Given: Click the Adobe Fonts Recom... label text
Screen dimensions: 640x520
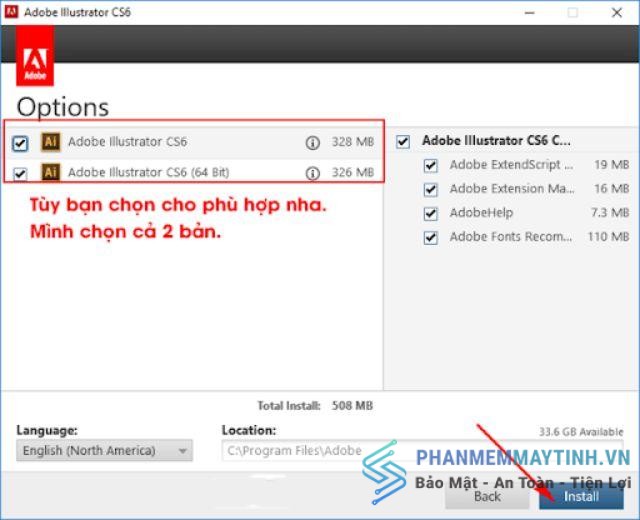Looking at the screenshot, I should (511, 237).
